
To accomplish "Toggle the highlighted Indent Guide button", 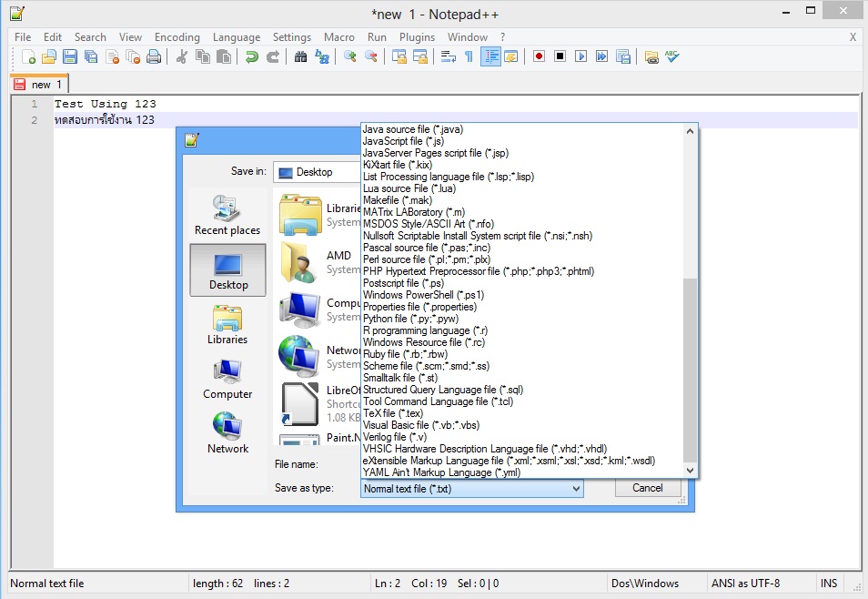I will [x=490, y=56].
